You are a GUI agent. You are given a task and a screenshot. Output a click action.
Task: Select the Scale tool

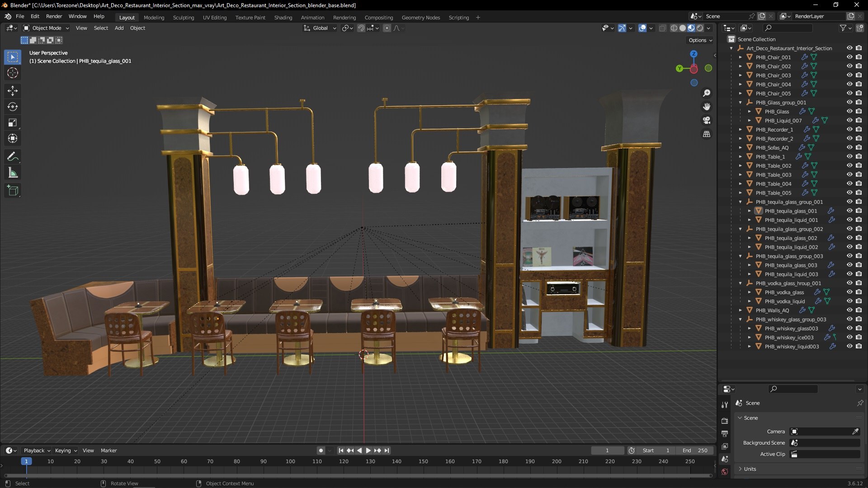13,122
